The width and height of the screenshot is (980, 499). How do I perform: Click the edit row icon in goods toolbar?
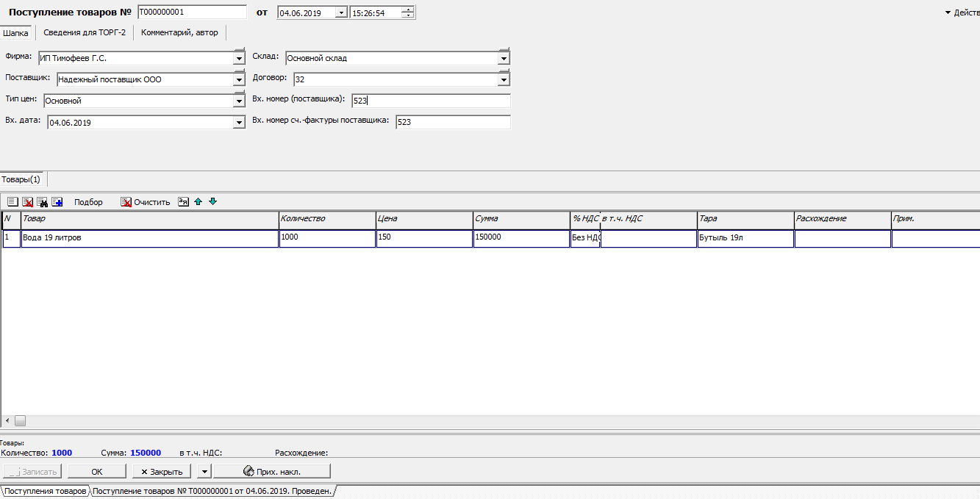[x=12, y=202]
